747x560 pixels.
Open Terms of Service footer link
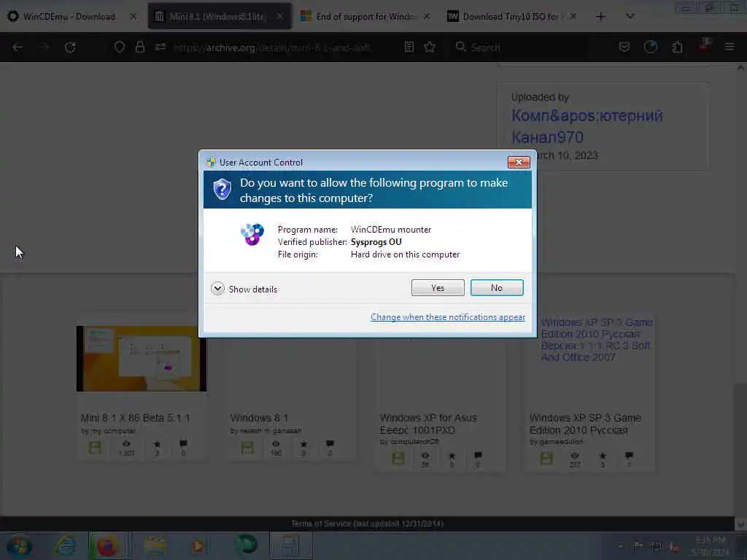click(368, 524)
